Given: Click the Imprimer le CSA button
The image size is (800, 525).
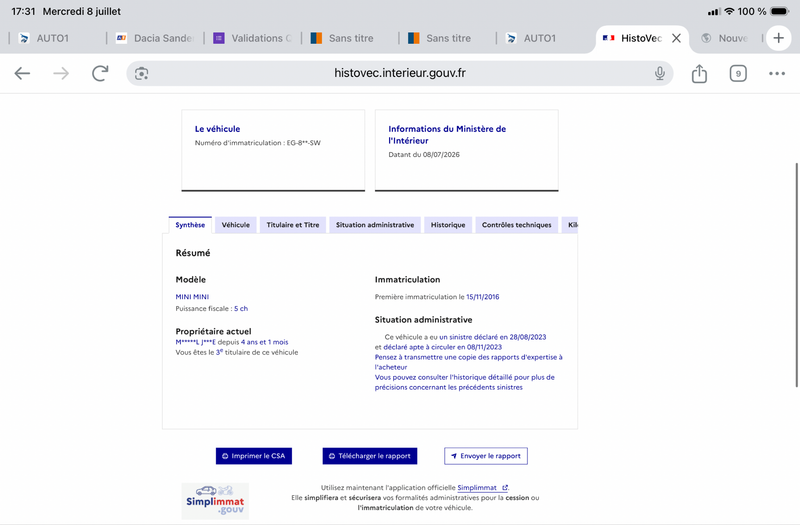Looking at the screenshot, I should [254, 456].
